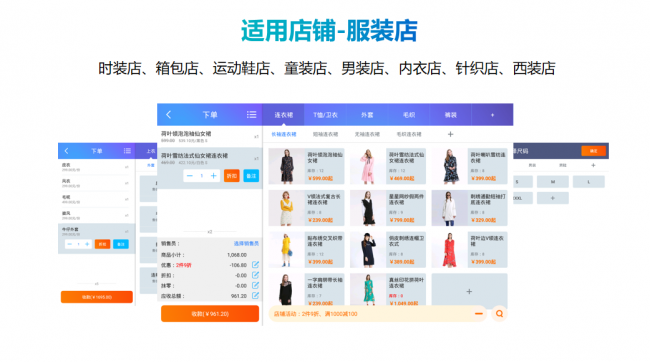Edit the 应收总额 total pencil icon
The width and height of the screenshot is (650, 362).
pos(255,296)
